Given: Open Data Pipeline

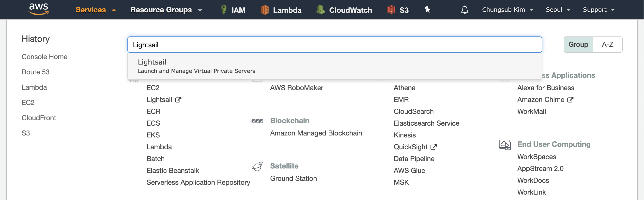Looking at the screenshot, I should click(x=414, y=159).
